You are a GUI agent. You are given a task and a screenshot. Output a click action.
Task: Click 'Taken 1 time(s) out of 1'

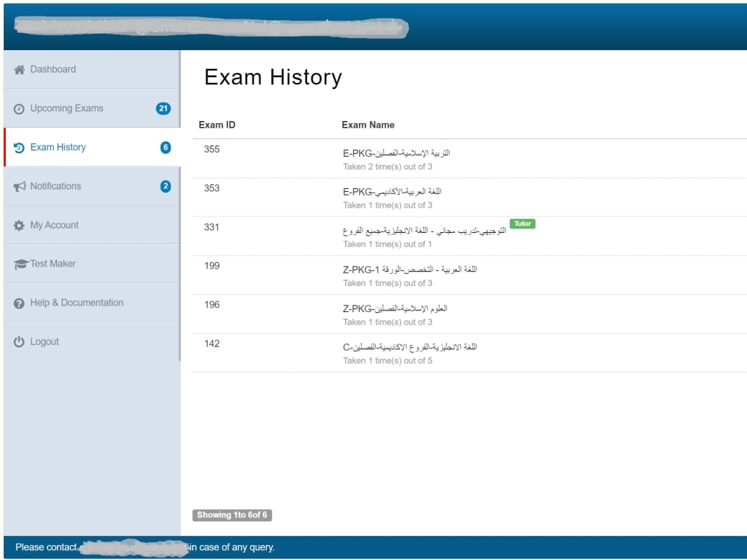[x=387, y=244]
